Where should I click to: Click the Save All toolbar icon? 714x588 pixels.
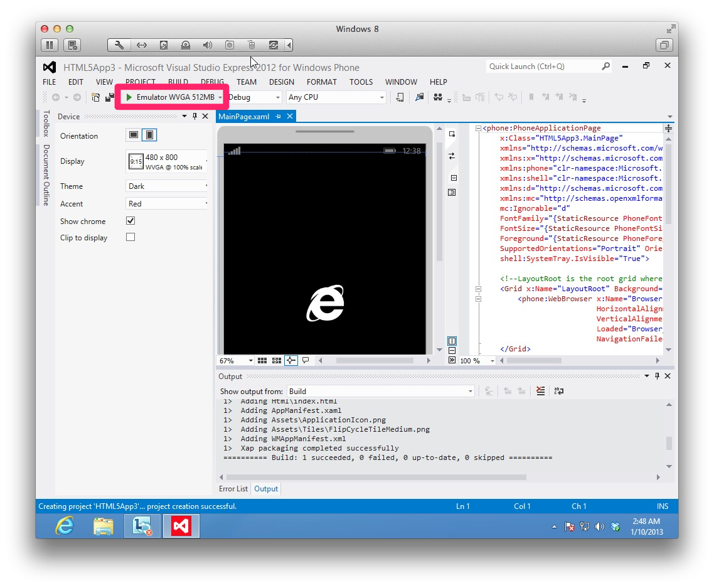(109, 97)
